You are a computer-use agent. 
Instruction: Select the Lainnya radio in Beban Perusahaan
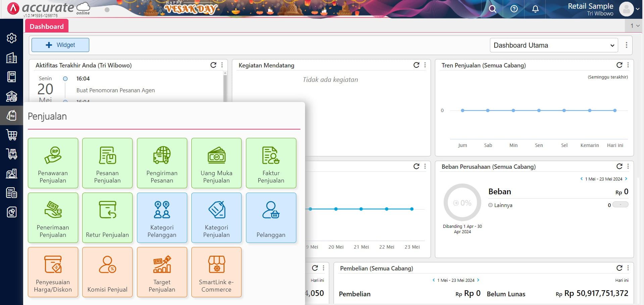pyautogui.click(x=490, y=205)
